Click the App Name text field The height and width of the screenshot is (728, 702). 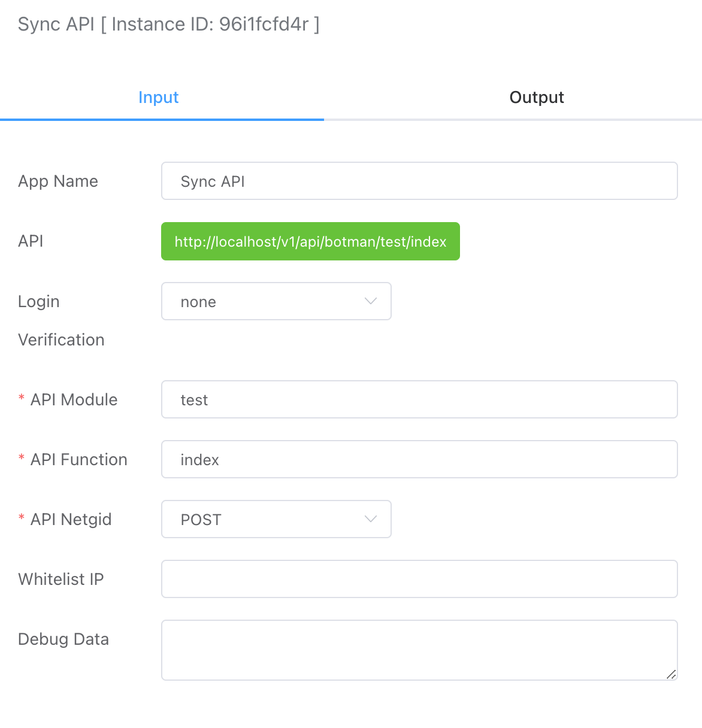point(419,181)
